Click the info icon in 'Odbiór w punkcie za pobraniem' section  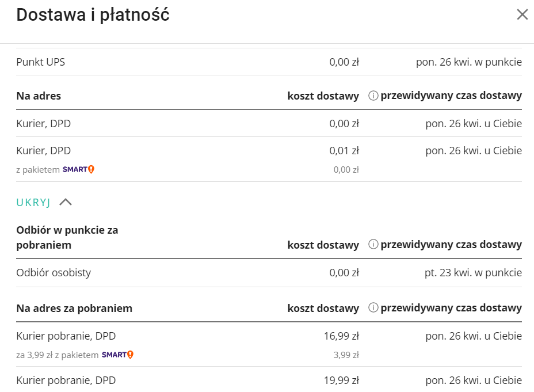(x=374, y=244)
